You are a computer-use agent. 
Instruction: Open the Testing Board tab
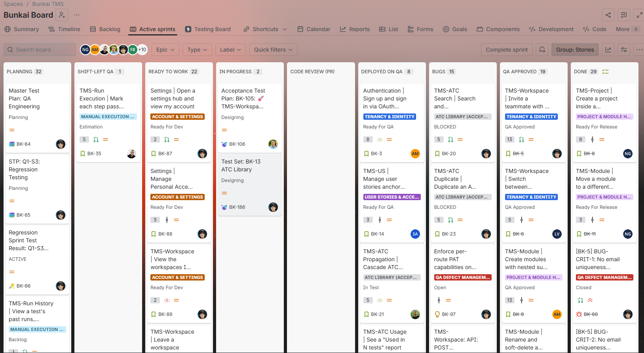click(x=208, y=29)
